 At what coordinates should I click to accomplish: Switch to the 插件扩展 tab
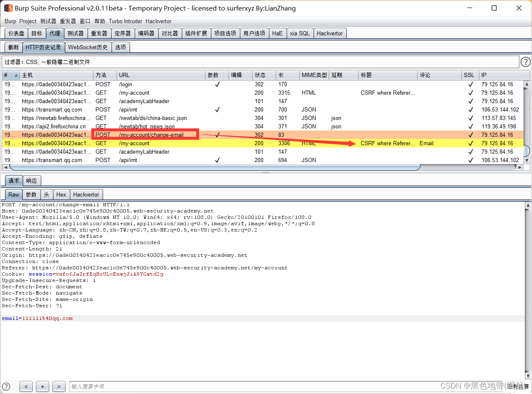point(196,33)
